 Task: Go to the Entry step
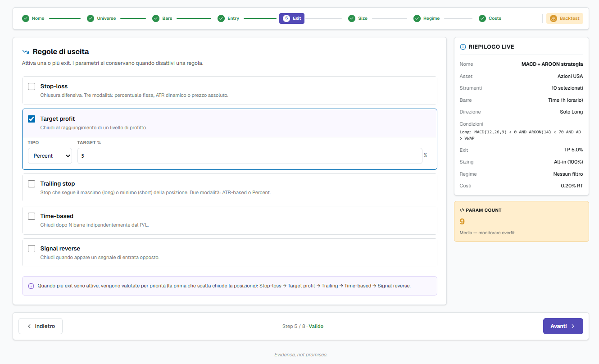tap(228, 18)
